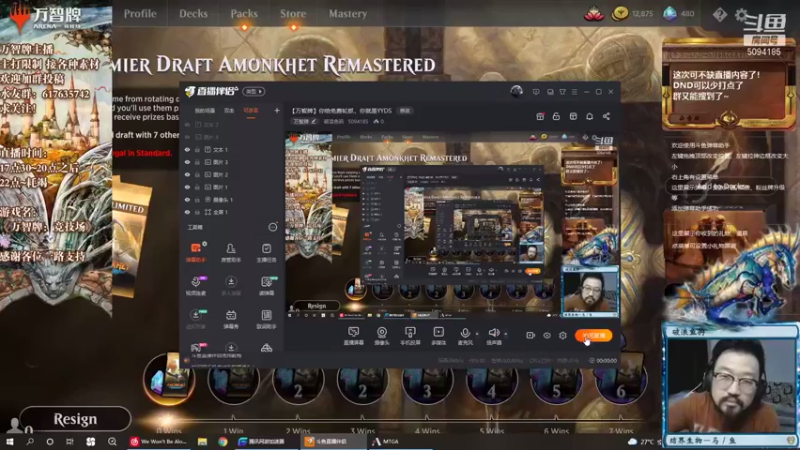Open the user avatar in streaming app title bar
Screen dimensions: 800x450
[516, 91]
